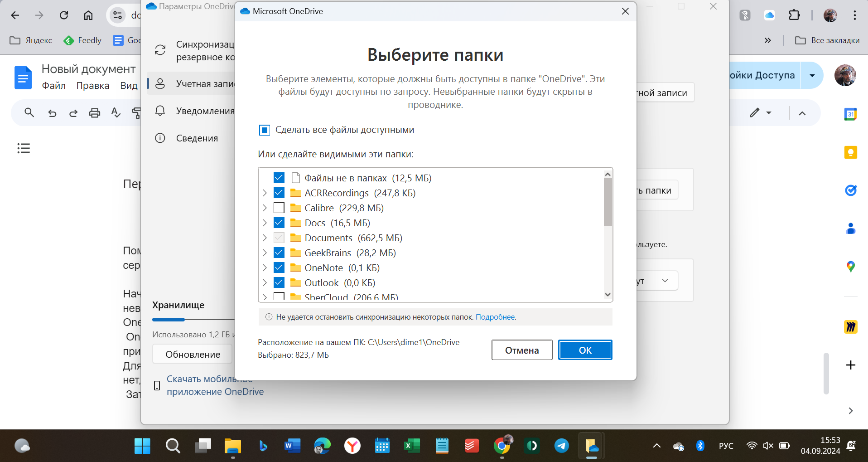This screenshot has height=462, width=868.
Task: Click the Chrome extensions puzzle icon
Action: pos(794,15)
